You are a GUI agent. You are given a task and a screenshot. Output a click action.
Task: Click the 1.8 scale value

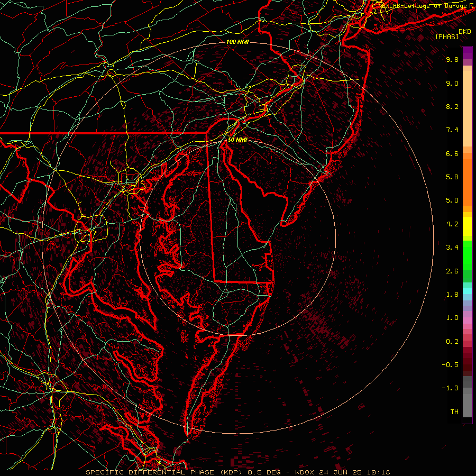click(452, 295)
